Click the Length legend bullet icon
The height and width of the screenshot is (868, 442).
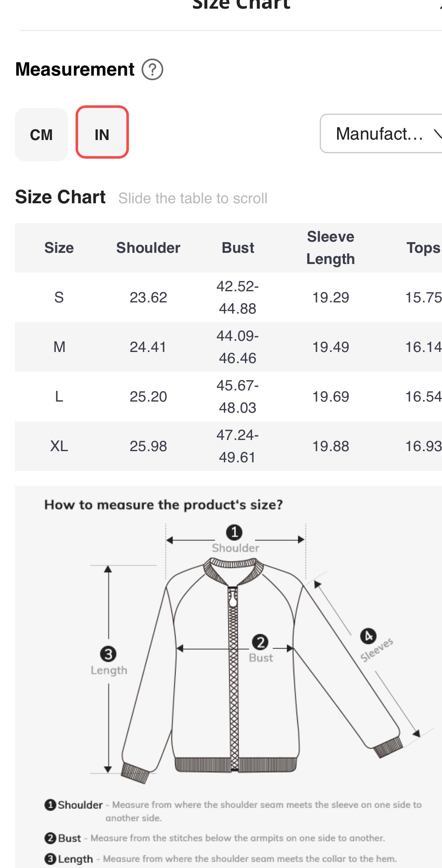50,859
